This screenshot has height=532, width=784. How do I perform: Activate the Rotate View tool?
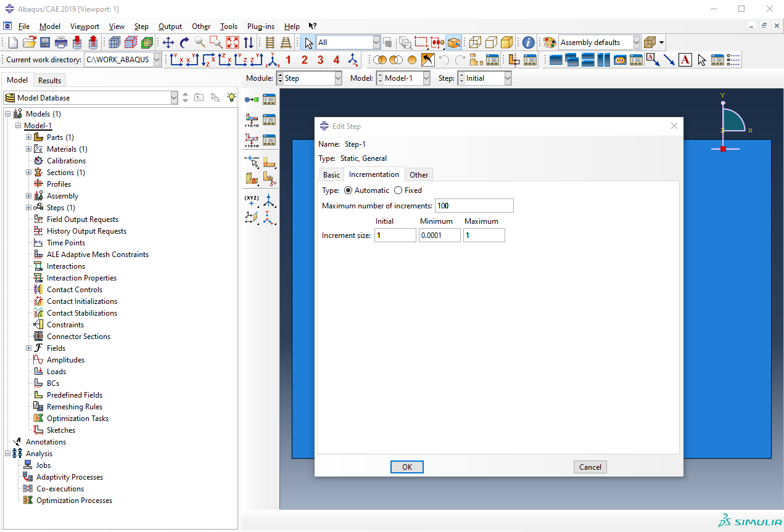(184, 43)
